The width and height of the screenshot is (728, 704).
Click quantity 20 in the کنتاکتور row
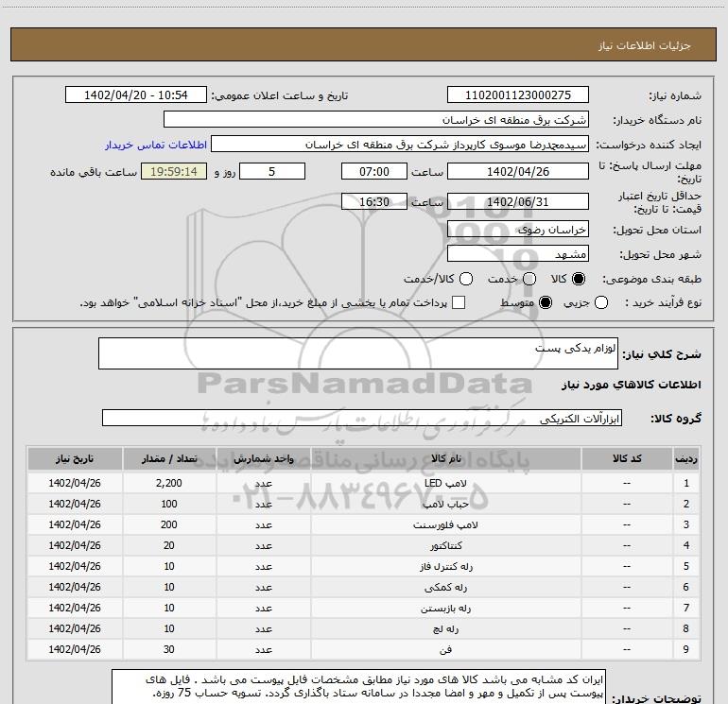point(169,546)
